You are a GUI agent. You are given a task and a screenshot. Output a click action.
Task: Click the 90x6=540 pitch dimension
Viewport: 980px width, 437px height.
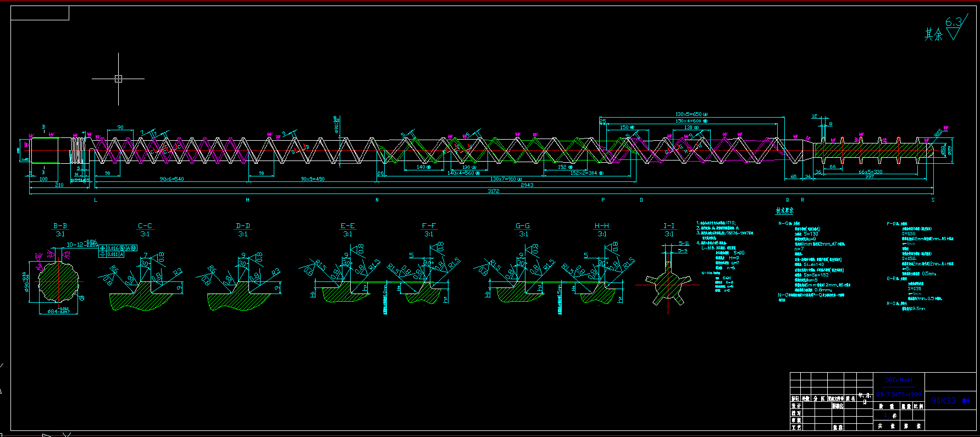point(171,179)
